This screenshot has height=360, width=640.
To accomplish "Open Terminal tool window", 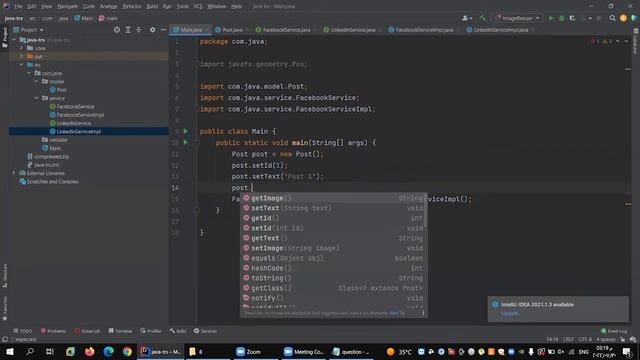I will click(x=120, y=331).
